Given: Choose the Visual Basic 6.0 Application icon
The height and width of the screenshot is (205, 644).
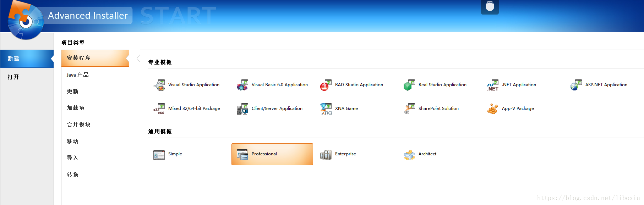Looking at the screenshot, I should (x=242, y=85).
